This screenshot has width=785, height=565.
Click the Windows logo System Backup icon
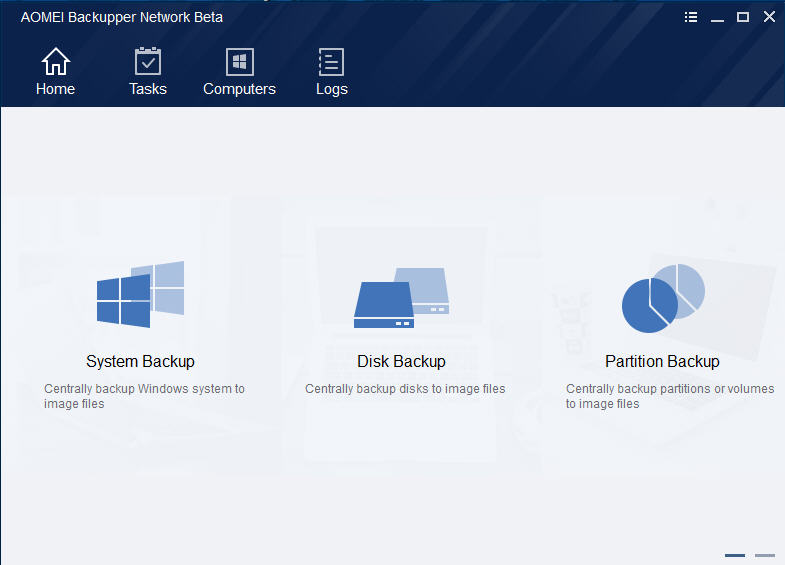click(140, 295)
